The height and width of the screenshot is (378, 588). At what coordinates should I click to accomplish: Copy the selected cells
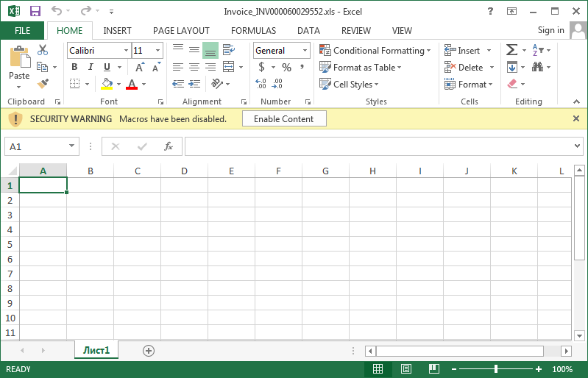point(42,67)
